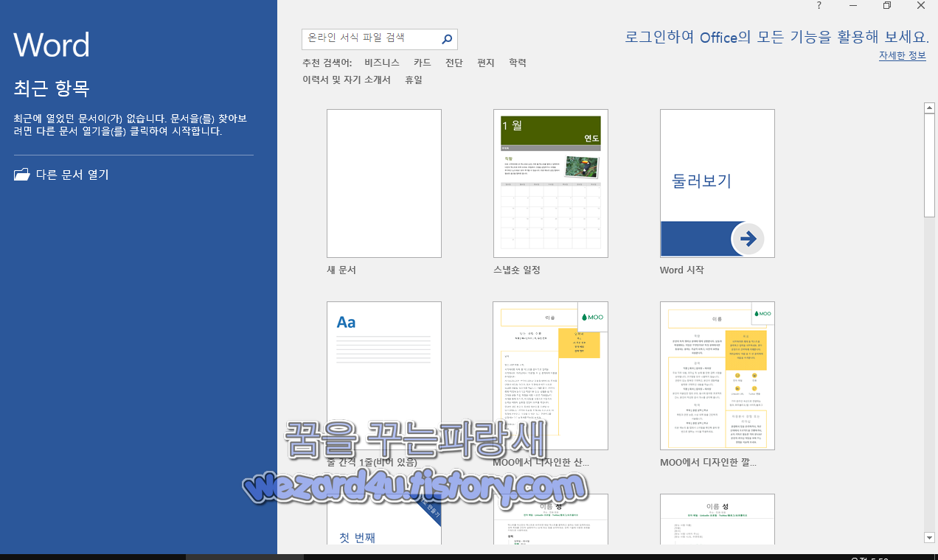The image size is (938, 560).
Task: Click the scrollbar up arrow
Action: pyautogui.click(x=930, y=108)
